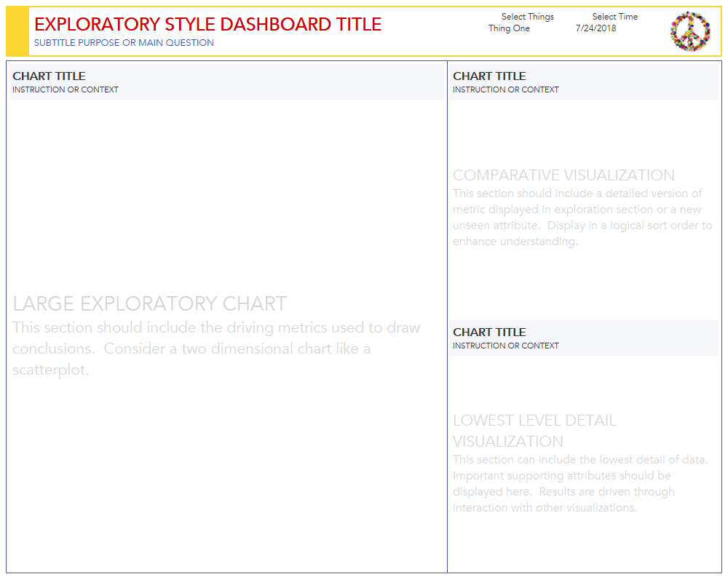Click the Exploratory Style Dashboard Title heading
728x582 pixels.
[207, 24]
